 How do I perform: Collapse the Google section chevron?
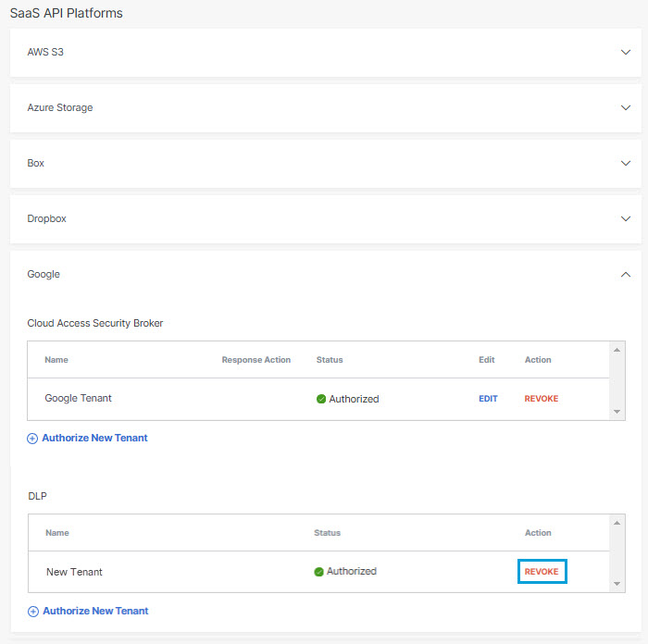click(625, 274)
